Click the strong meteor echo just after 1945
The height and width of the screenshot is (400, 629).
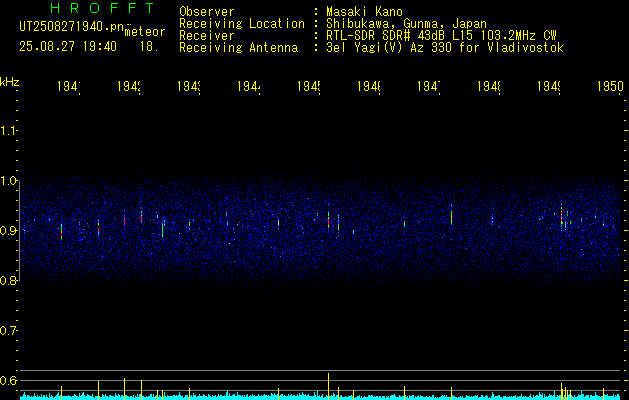coord(329,220)
